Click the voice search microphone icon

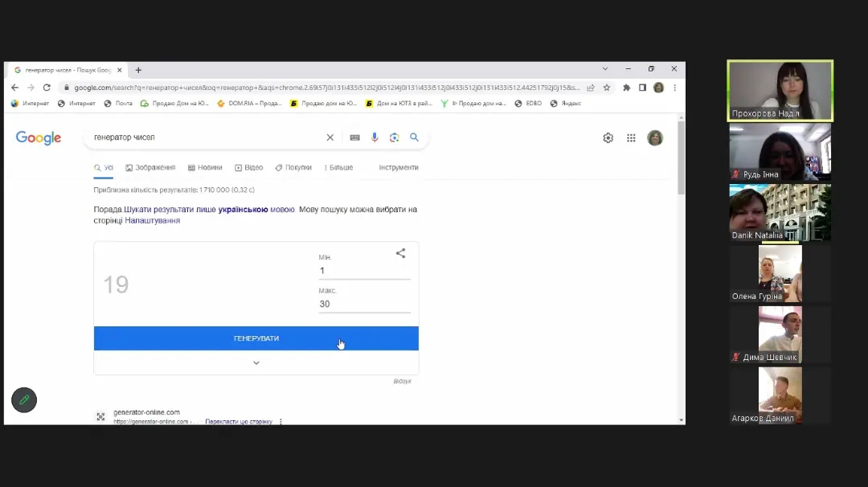pyautogui.click(x=375, y=137)
